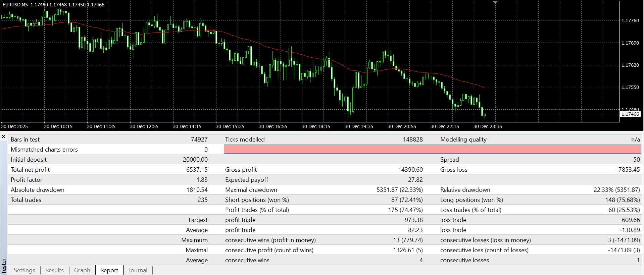
Task: Open the Journal tab
Action: (138, 270)
